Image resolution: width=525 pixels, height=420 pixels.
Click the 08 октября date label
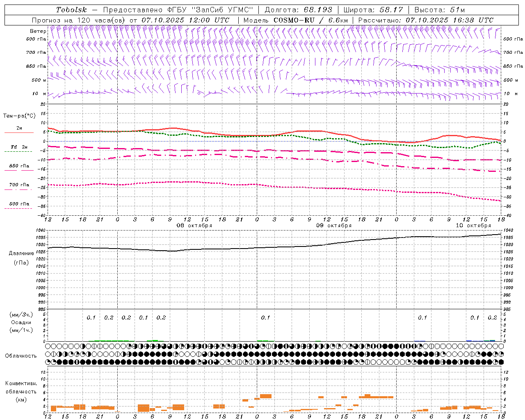194,226
